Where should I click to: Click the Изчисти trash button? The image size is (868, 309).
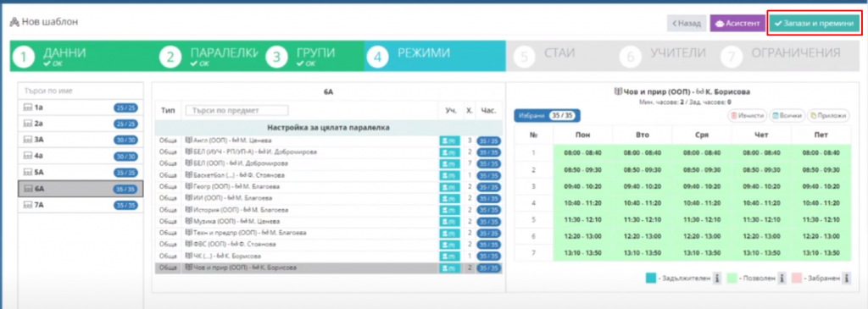747,115
